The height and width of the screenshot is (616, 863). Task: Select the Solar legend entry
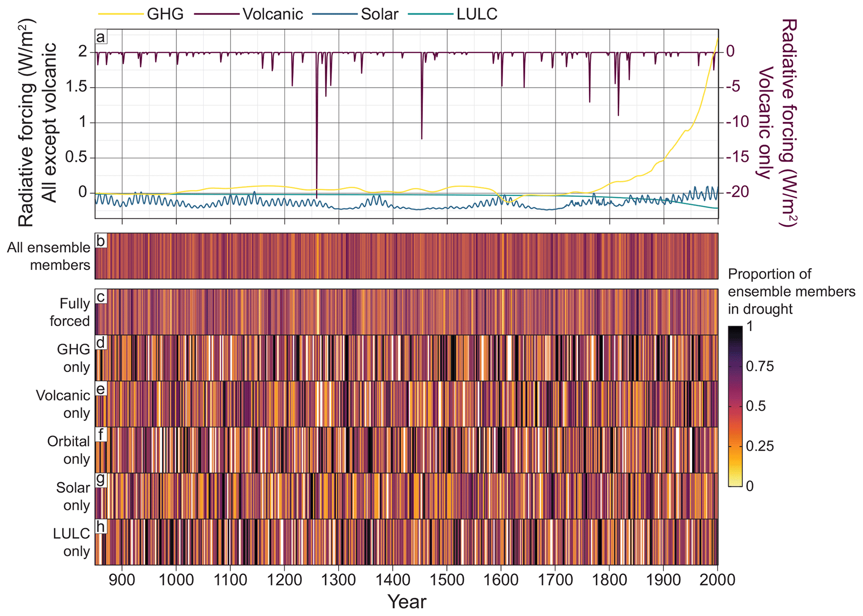pos(379,14)
